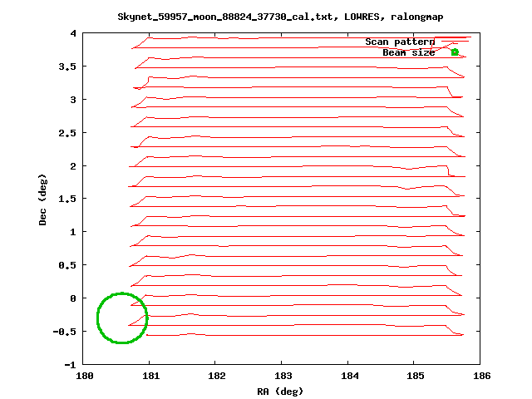Click the green beam size legend marker
Image resolution: width=532 pixels, height=399 pixels.
455,52
